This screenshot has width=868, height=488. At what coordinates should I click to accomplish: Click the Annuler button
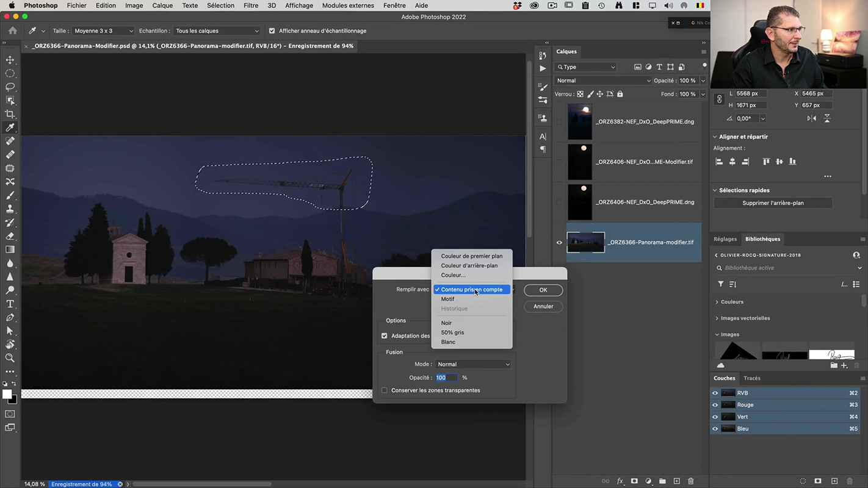543,306
